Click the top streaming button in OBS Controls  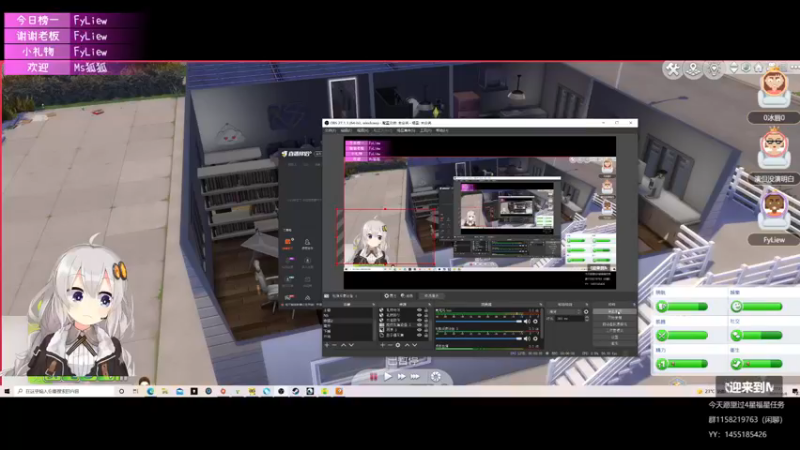click(x=615, y=312)
